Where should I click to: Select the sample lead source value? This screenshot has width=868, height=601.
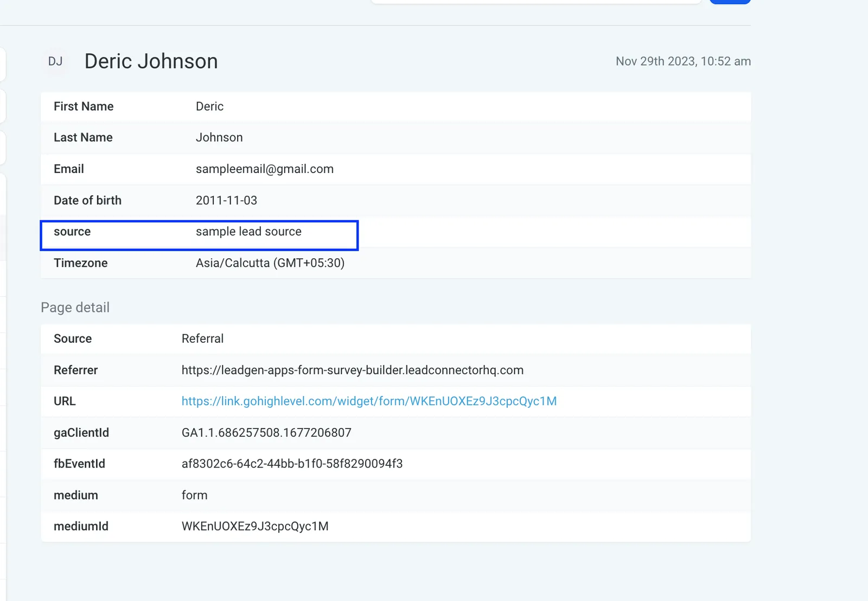click(x=248, y=232)
